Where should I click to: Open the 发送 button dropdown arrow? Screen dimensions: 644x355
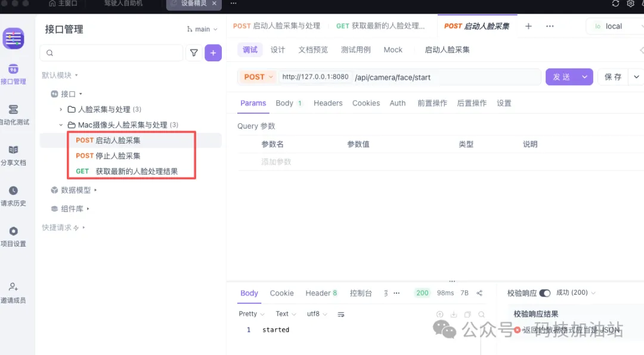click(584, 77)
